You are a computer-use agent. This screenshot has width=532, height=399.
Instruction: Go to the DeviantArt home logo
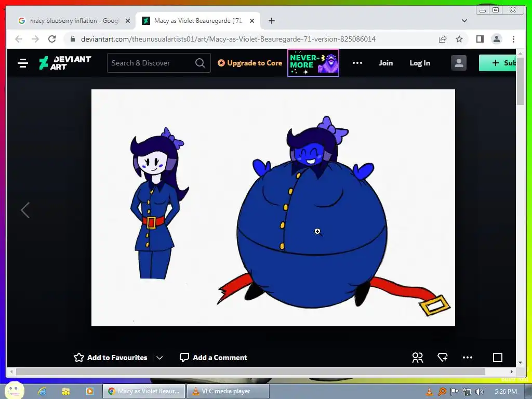pos(65,63)
